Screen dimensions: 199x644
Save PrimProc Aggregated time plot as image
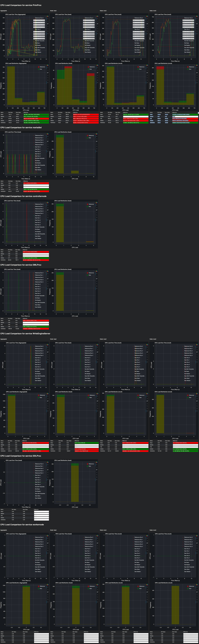pyautogui.click(x=48, y=26)
